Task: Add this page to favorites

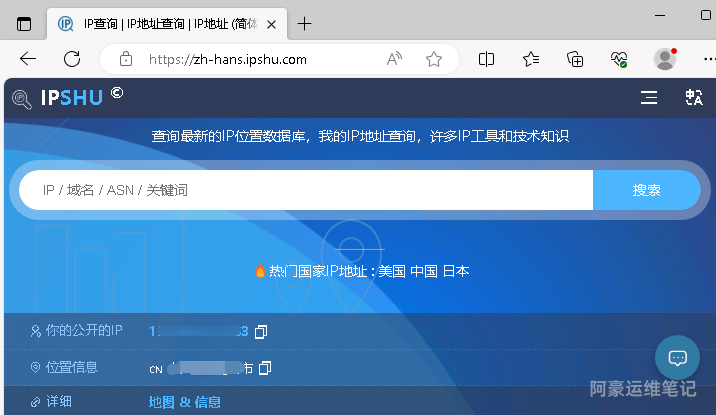Action: 434,59
